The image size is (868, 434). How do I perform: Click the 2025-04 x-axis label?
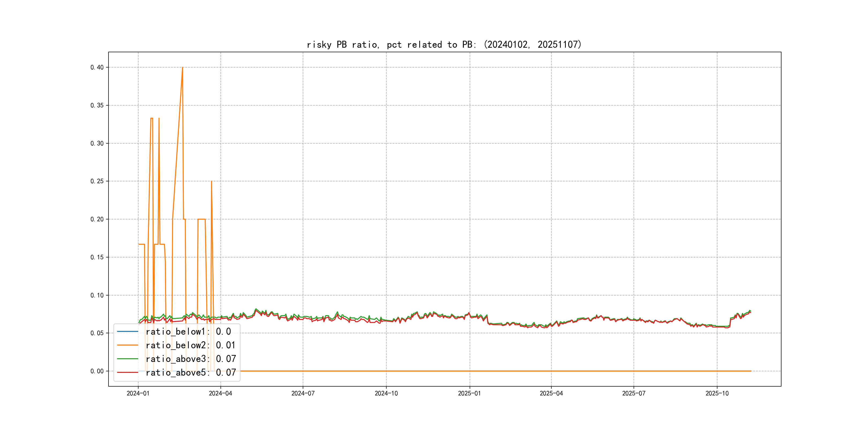(x=551, y=393)
